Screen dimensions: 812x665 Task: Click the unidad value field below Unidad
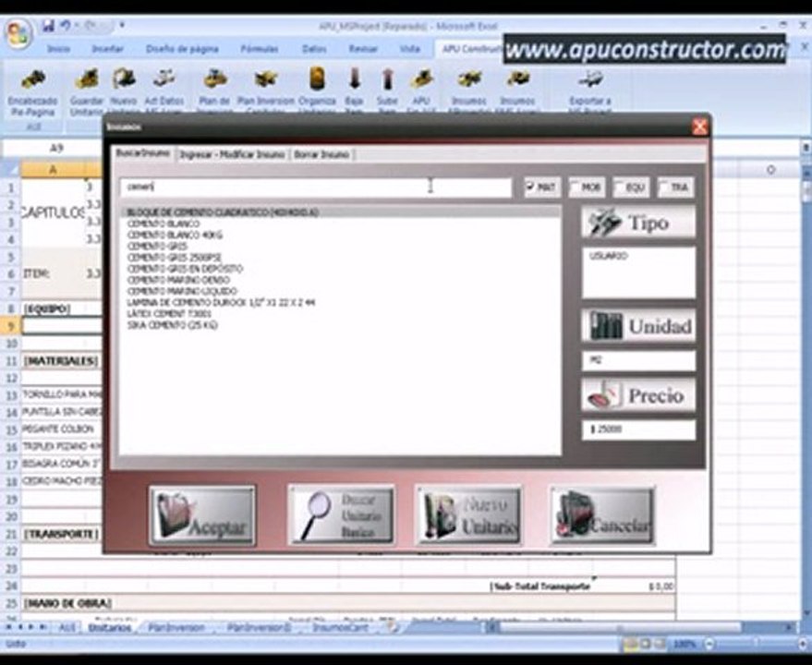638,360
